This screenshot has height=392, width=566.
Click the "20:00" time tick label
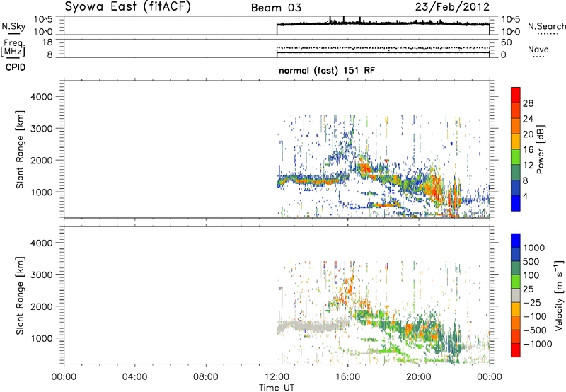[419, 377]
